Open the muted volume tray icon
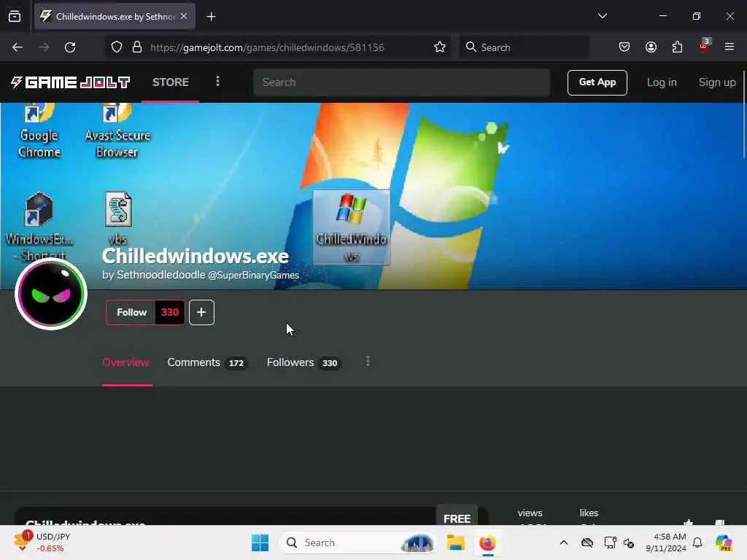The width and height of the screenshot is (747, 560). click(629, 542)
